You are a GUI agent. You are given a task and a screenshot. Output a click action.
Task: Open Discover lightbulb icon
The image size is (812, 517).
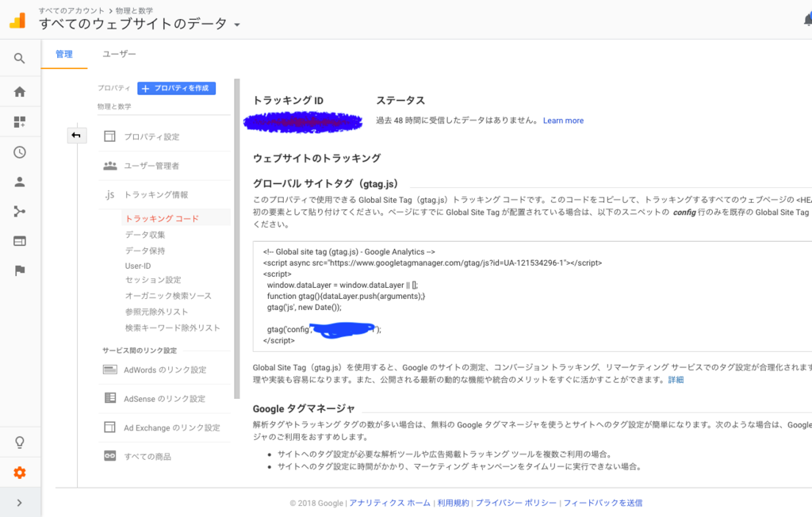(20, 442)
